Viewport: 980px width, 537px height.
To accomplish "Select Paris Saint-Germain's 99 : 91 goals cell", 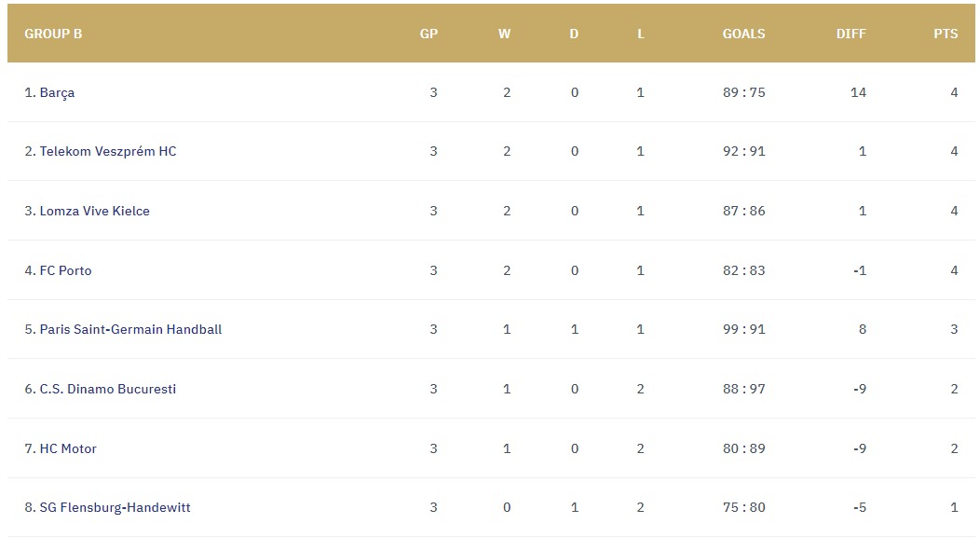I will 743,329.
